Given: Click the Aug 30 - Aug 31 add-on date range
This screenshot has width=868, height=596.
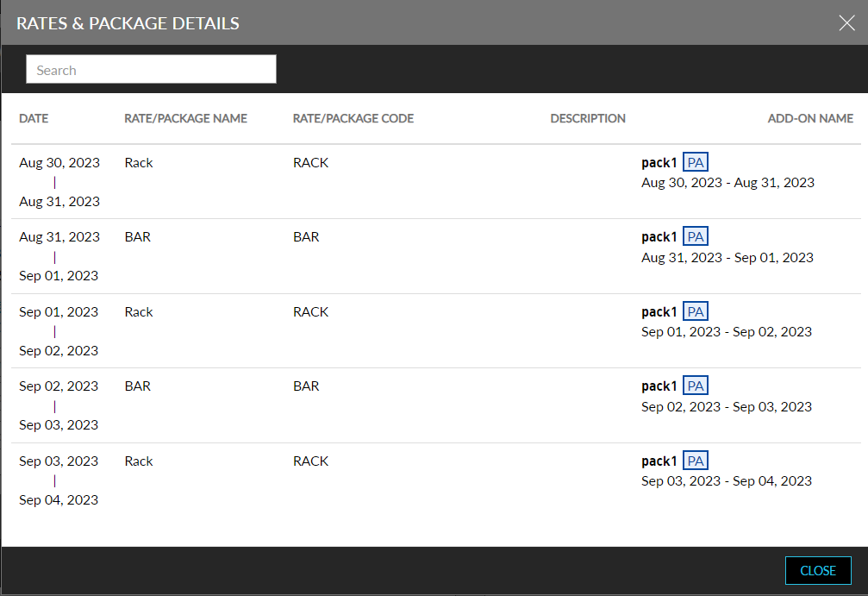Looking at the screenshot, I should point(727,182).
